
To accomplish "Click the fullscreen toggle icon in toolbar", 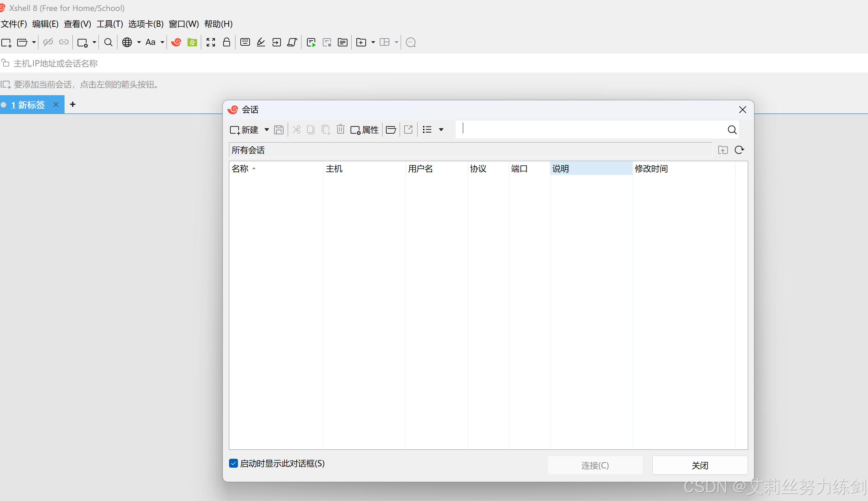I will [x=211, y=42].
